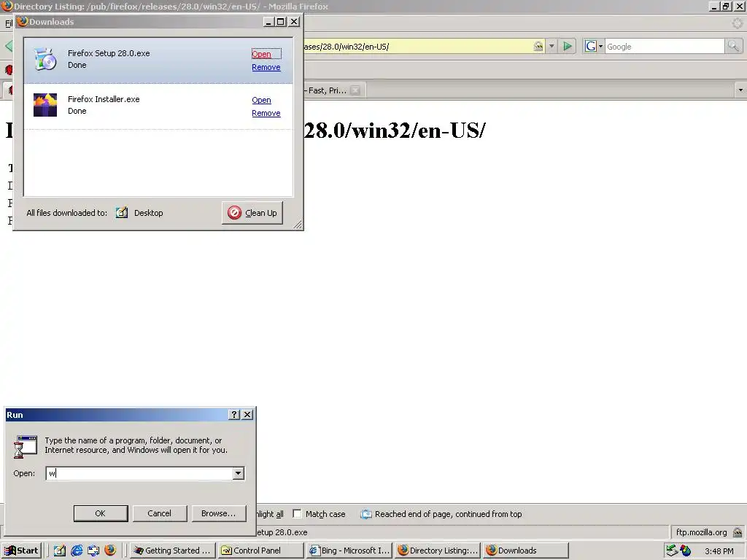
Task: Close the 'Fast, Pri...' browser tab
Action: [355, 90]
